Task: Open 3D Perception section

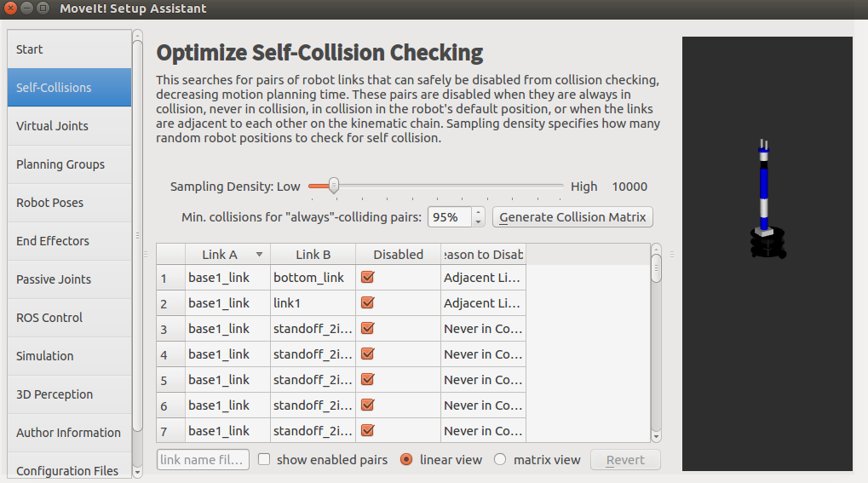Action: 69,394
